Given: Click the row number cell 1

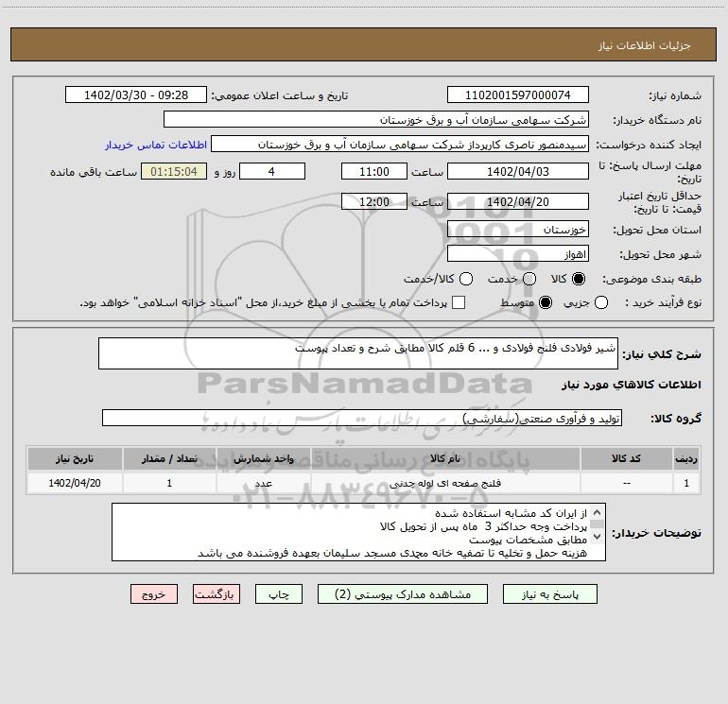Looking at the screenshot, I should [x=686, y=483].
